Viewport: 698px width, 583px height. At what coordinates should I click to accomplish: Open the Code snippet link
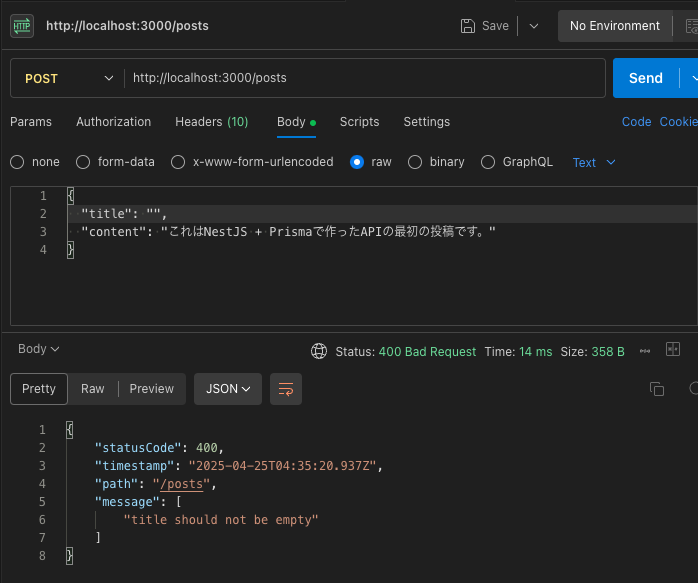point(636,122)
